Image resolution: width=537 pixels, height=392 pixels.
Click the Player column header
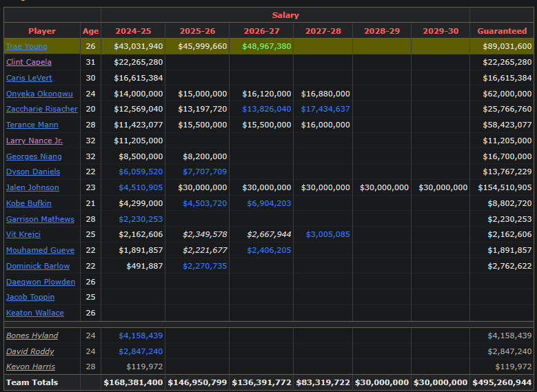point(42,31)
